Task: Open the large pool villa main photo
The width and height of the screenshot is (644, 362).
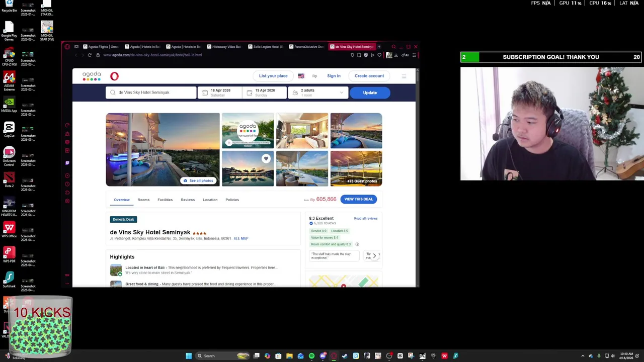Action: point(163,150)
